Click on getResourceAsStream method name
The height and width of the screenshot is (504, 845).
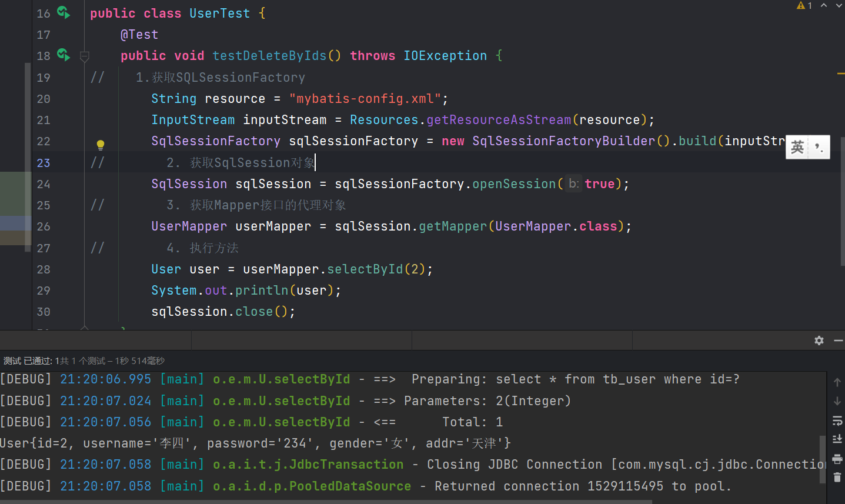click(499, 120)
